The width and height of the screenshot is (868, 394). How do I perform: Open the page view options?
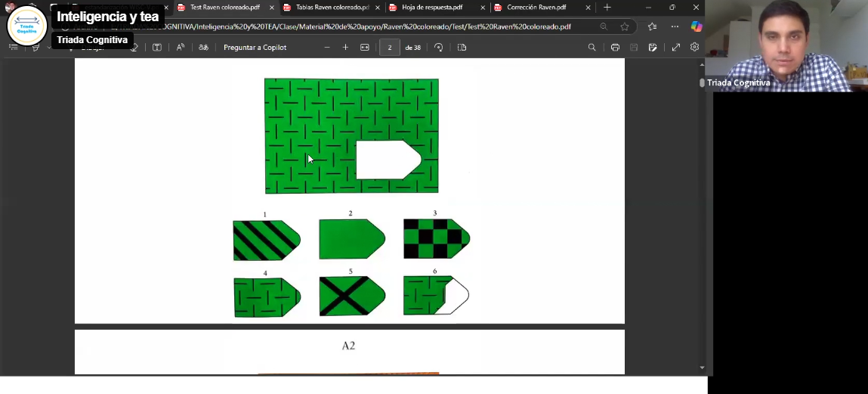[x=462, y=48]
